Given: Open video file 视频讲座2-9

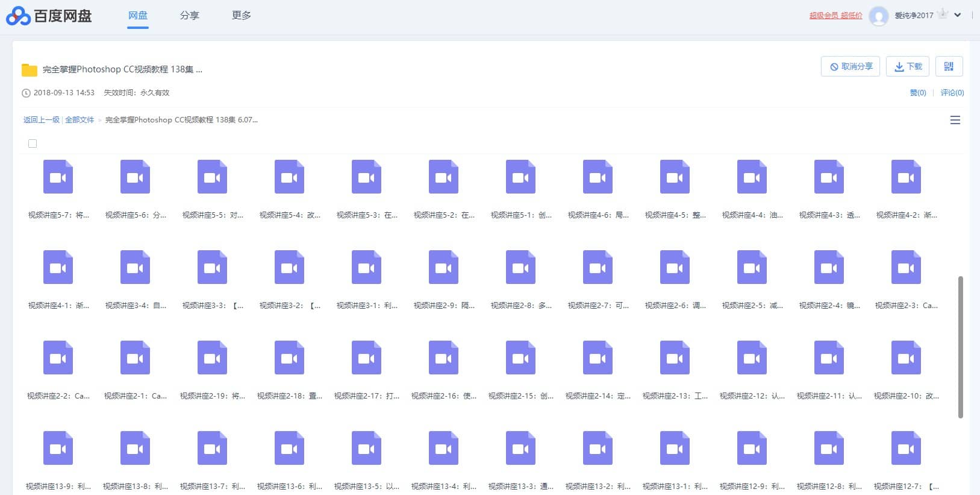Looking at the screenshot, I should (444, 267).
